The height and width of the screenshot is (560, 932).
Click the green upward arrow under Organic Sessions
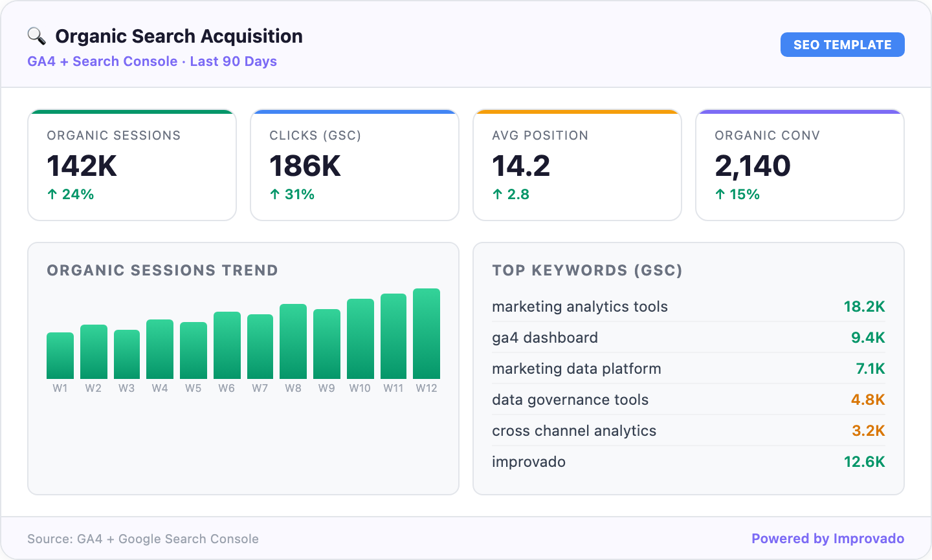coord(52,193)
